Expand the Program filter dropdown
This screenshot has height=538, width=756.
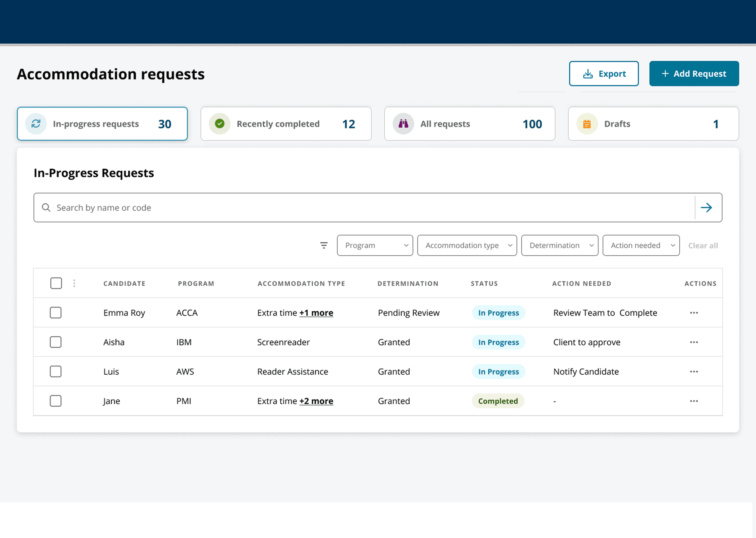(375, 245)
